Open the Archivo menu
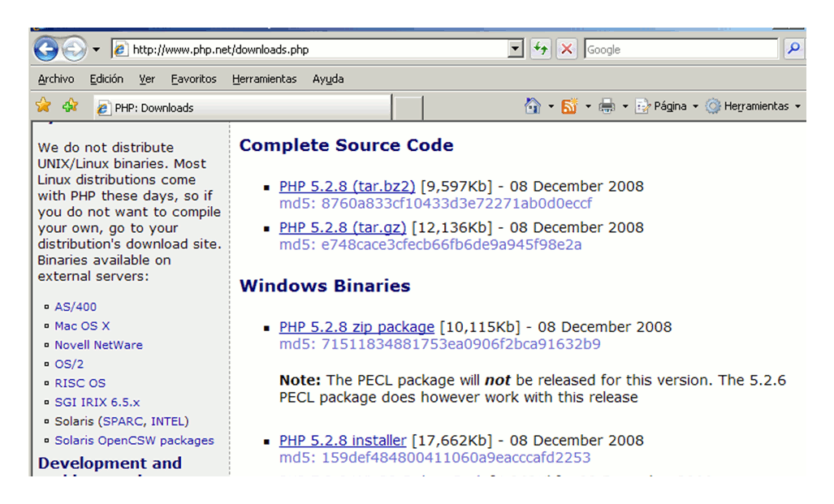834x504 pixels. coord(56,80)
